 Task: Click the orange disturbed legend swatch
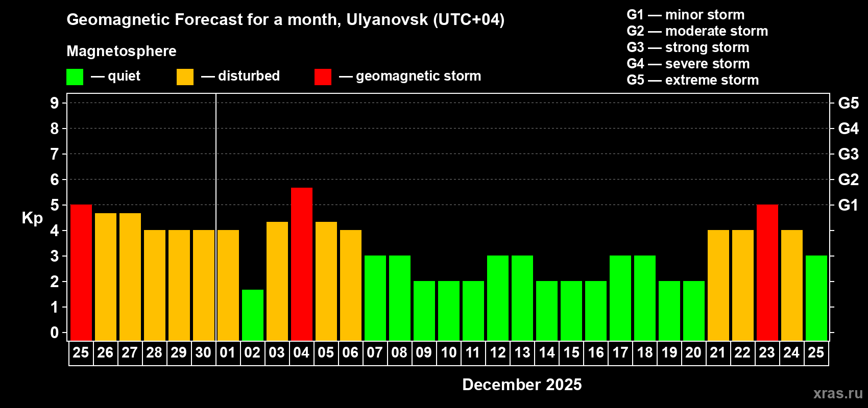pos(185,77)
